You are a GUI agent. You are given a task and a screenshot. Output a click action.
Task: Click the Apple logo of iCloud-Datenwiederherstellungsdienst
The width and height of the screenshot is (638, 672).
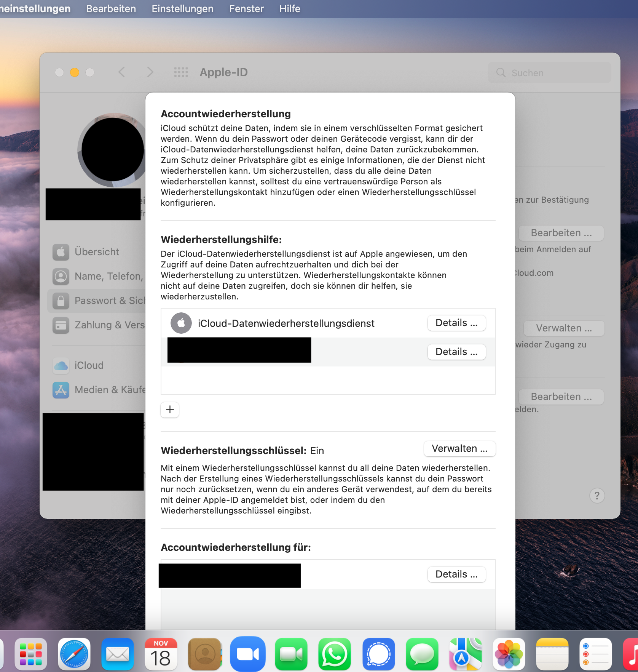pos(181,323)
